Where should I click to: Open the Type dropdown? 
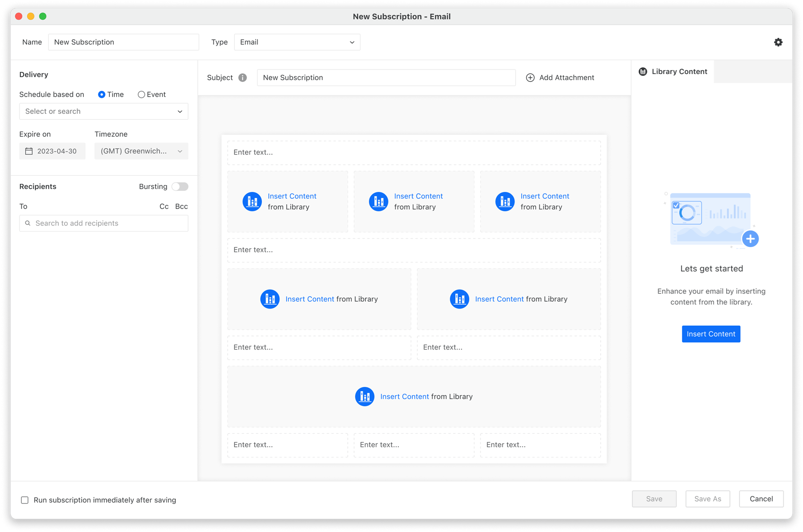point(297,42)
